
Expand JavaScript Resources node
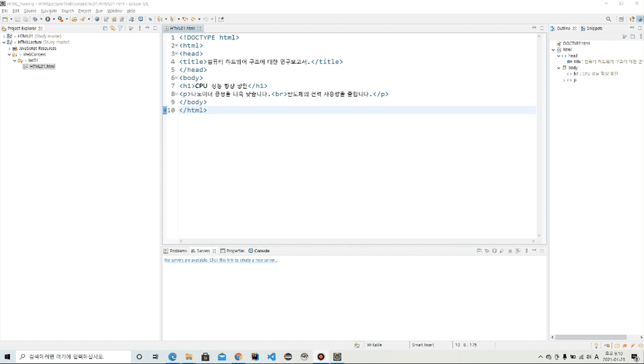coord(9,48)
